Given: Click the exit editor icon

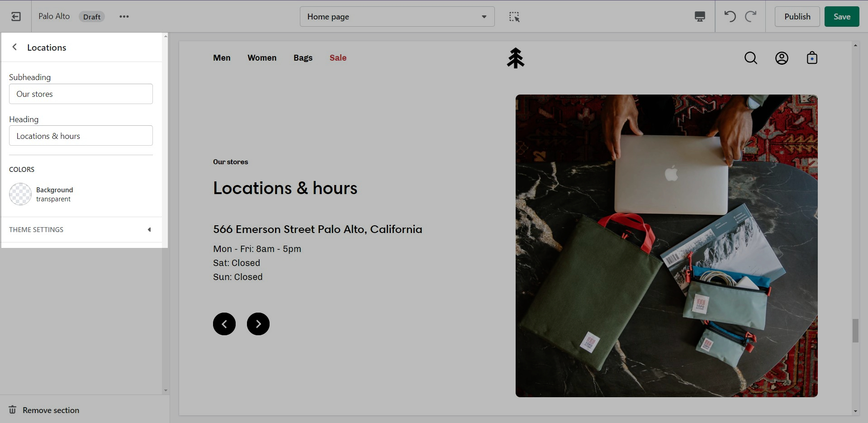Looking at the screenshot, I should coord(16,17).
